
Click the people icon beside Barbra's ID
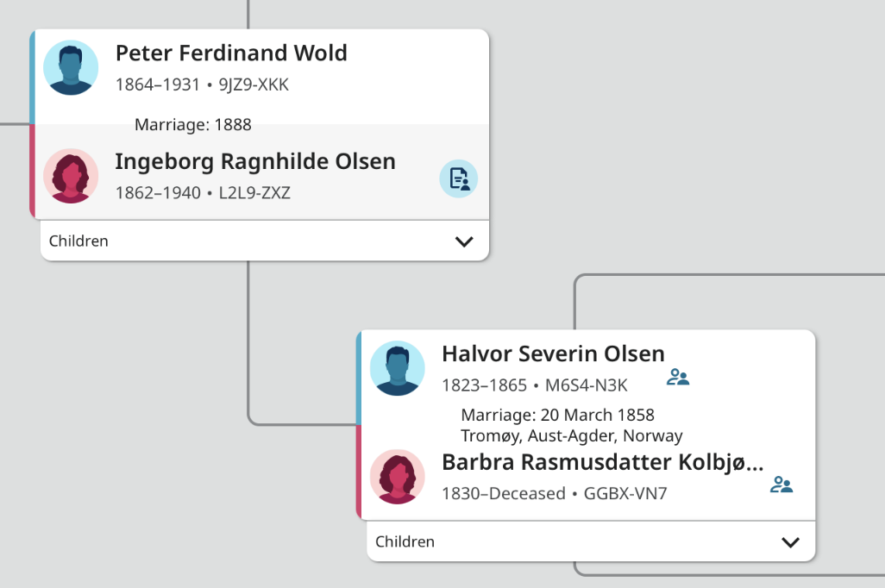point(781,485)
